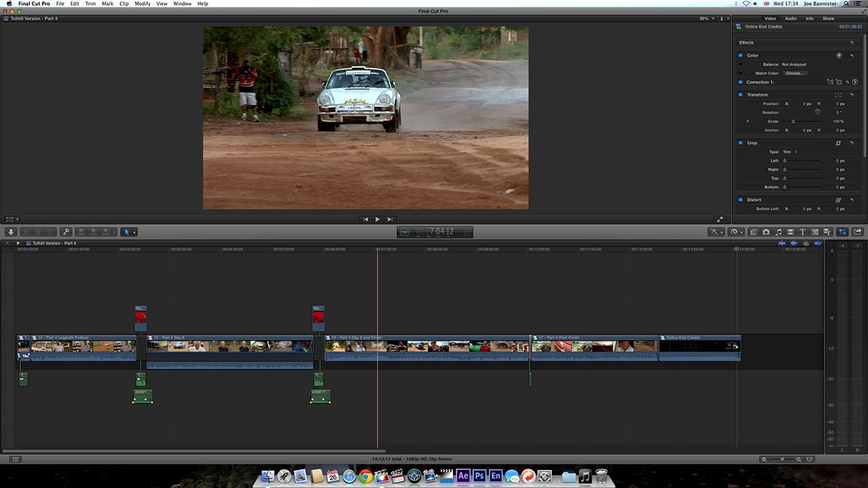Enable the Balance color checkbox
Viewport: 868px width, 488px height.
[x=741, y=64]
